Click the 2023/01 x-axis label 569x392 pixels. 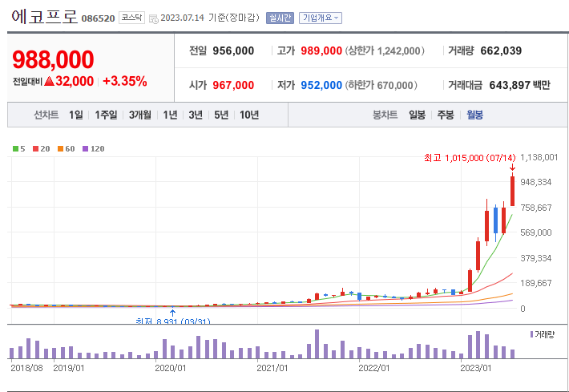click(x=476, y=368)
